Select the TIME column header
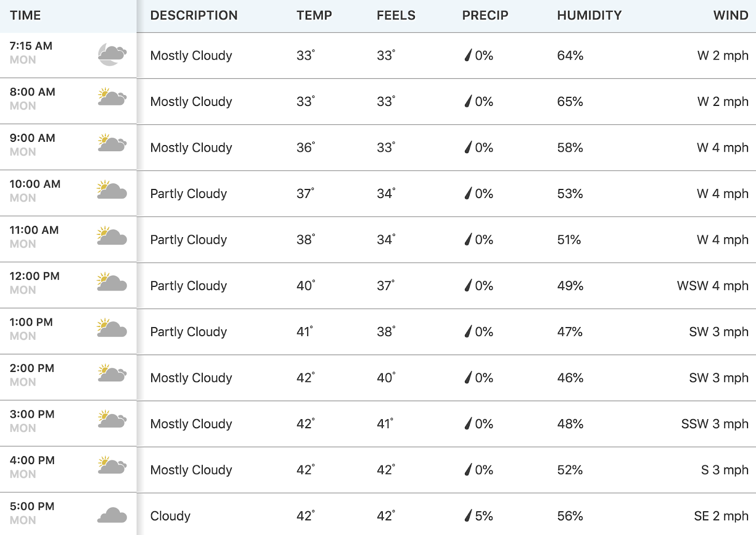Screen dimensions: 756x535 click(x=26, y=16)
